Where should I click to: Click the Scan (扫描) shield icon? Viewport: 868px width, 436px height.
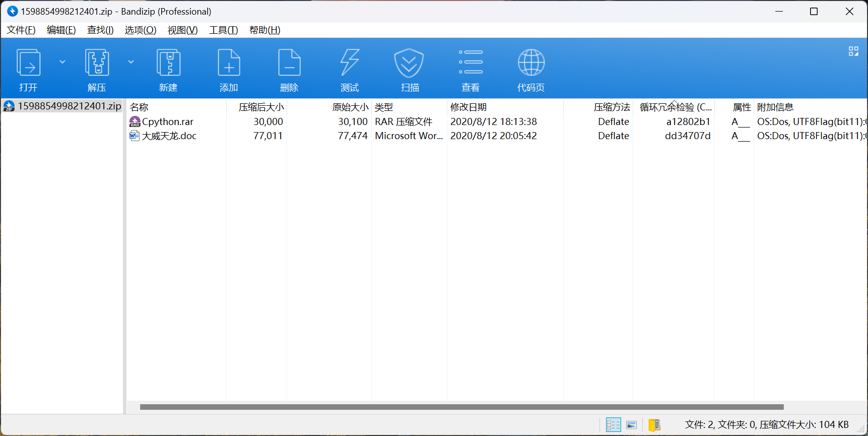(x=409, y=63)
